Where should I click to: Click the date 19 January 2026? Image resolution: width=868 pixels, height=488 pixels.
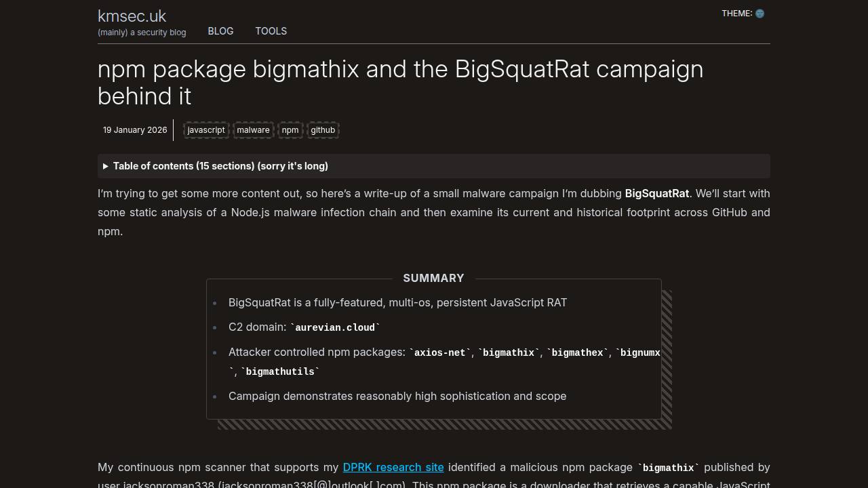click(x=135, y=130)
